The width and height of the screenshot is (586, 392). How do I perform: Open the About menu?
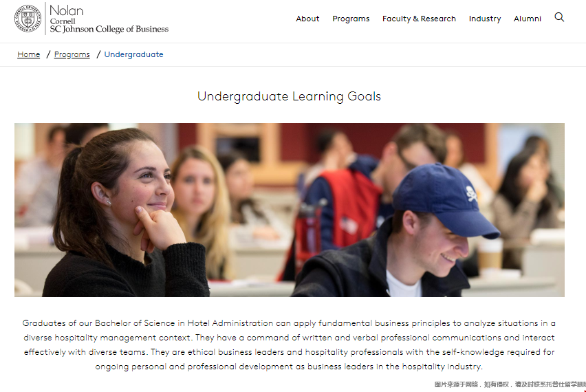pos(307,19)
